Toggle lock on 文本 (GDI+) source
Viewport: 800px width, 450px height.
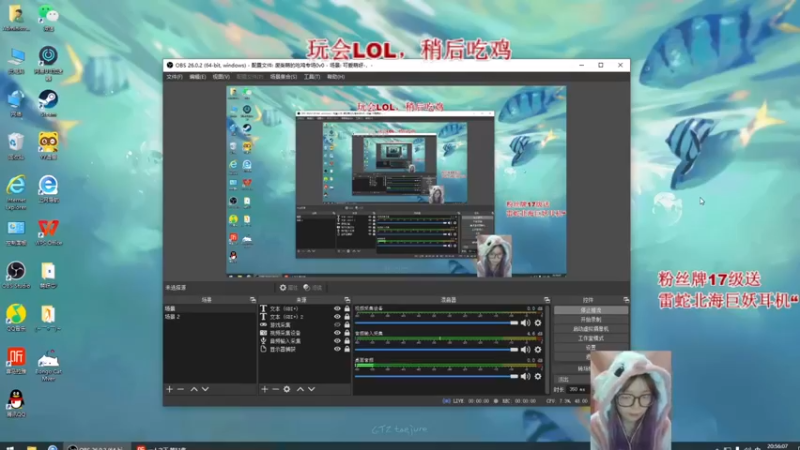click(x=347, y=309)
